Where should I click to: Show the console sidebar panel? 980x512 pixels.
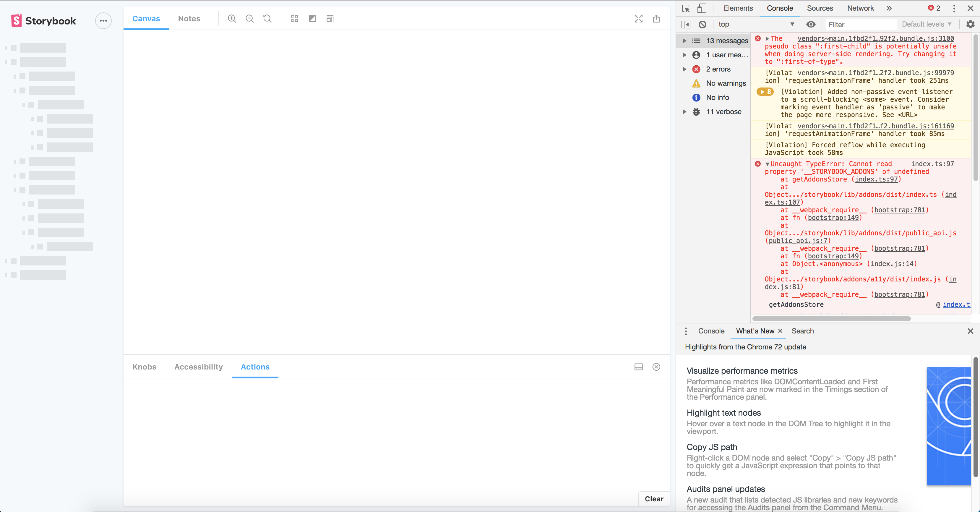pos(686,24)
